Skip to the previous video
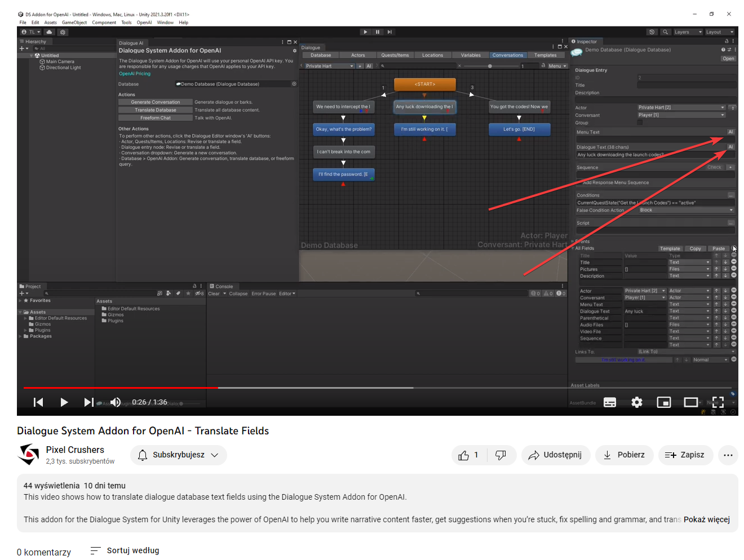744x560 pixels. (38, 402)
